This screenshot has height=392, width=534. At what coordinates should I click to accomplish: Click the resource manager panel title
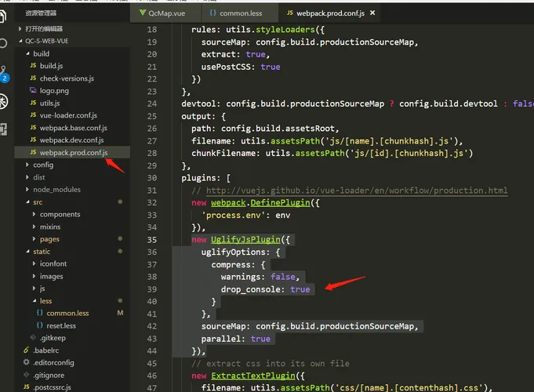click(41, 13)
